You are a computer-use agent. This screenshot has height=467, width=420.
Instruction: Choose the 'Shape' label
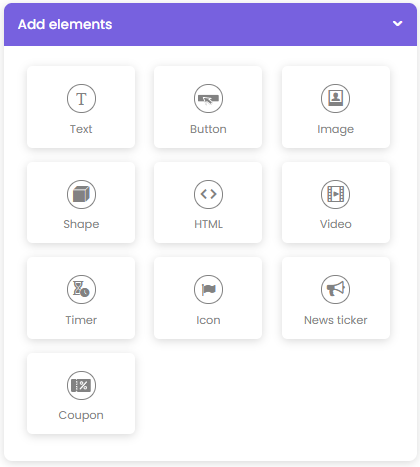[81, 224]
